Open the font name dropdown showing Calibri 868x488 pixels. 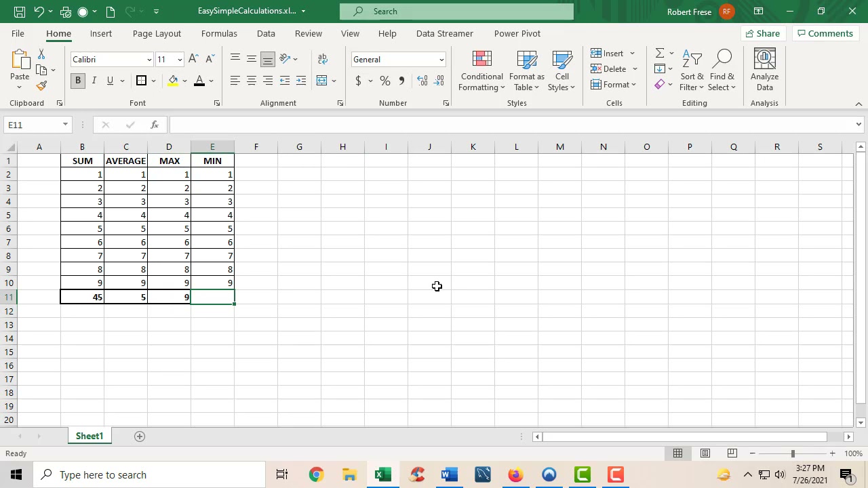149,60
